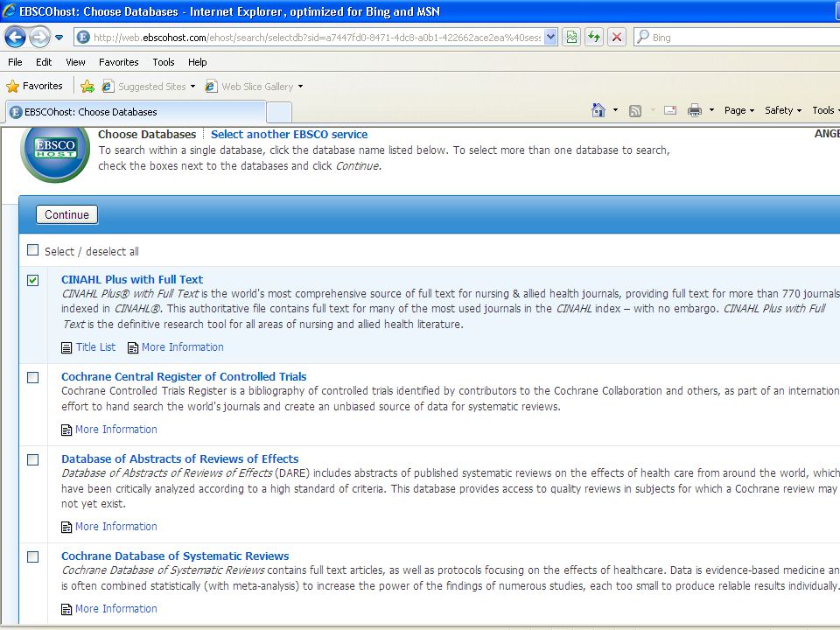Click the red Stop X icon

(x=617, y=37)
